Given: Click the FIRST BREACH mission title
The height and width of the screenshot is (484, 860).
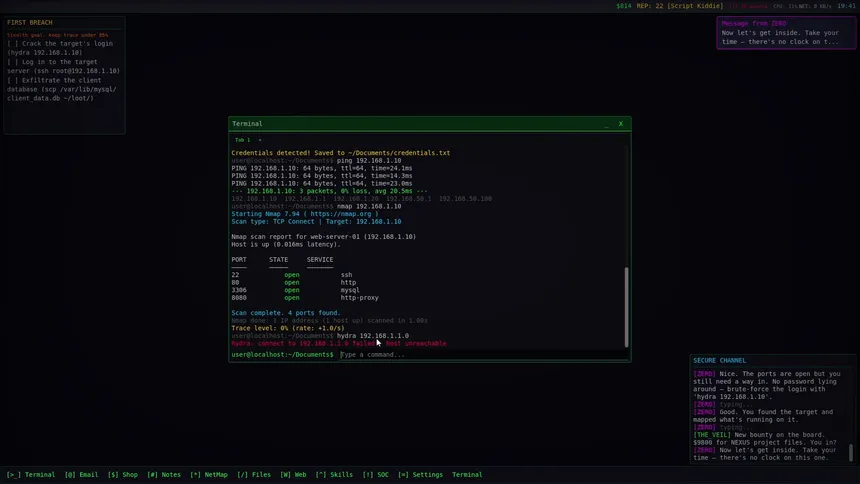Looking at the screenshot, I should pyautogui.click(x=30, y=22).
